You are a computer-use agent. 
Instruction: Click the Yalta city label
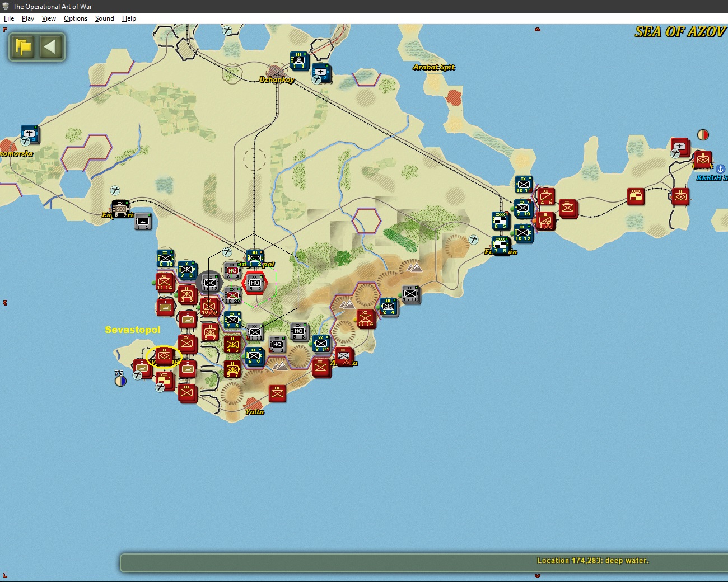[254, 412]
